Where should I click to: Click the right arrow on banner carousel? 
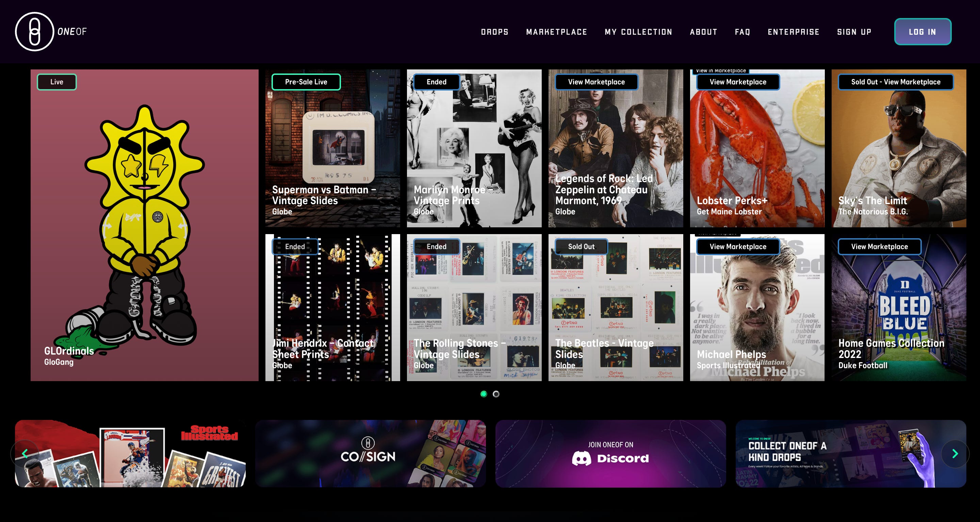[x=955, y=454]
